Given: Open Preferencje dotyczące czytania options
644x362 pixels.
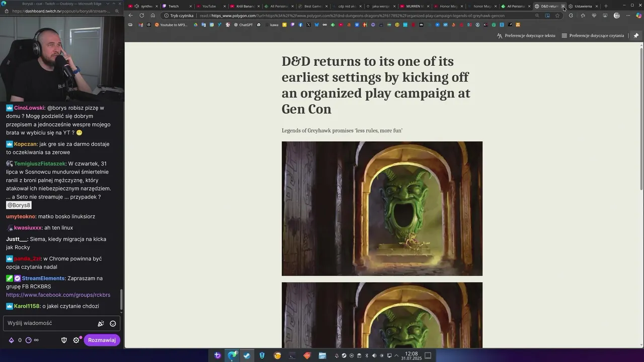Looking at the screenshot, I should (x=593, y=36).
